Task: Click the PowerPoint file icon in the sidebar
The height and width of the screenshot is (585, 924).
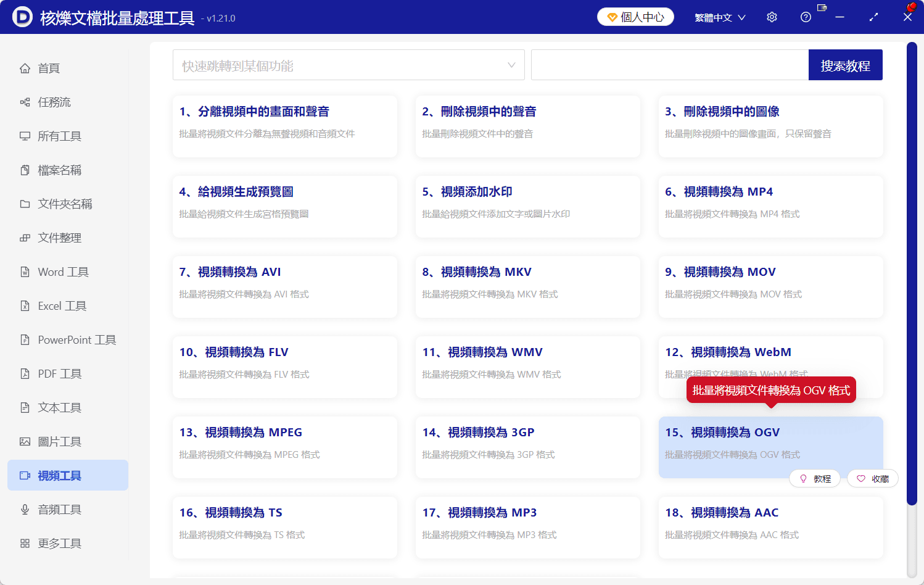Action: coord(25,340)
